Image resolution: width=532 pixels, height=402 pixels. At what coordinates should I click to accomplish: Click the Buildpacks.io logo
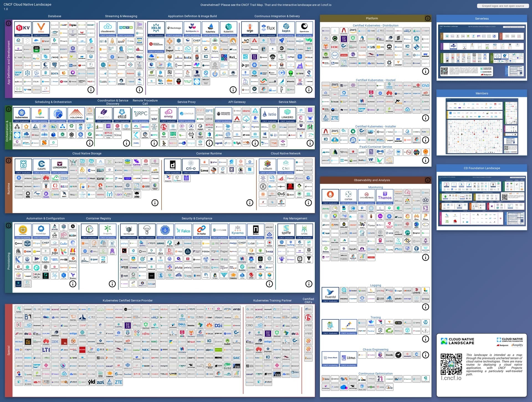[x=192, y=29]
